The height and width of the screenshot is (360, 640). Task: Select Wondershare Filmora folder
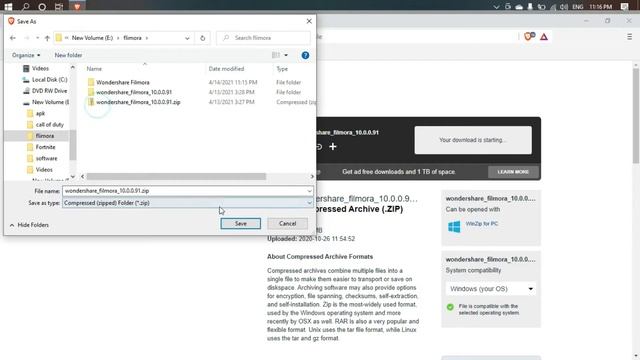coord(122,82)
